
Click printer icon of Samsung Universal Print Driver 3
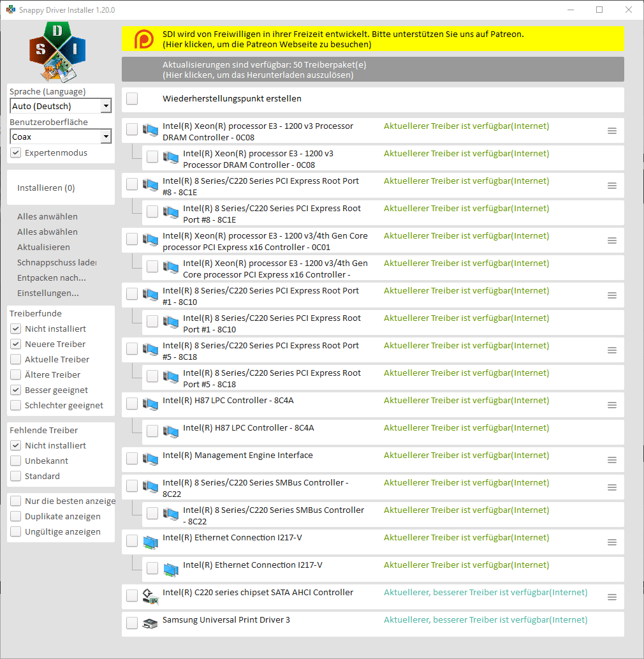coord(150,623)
